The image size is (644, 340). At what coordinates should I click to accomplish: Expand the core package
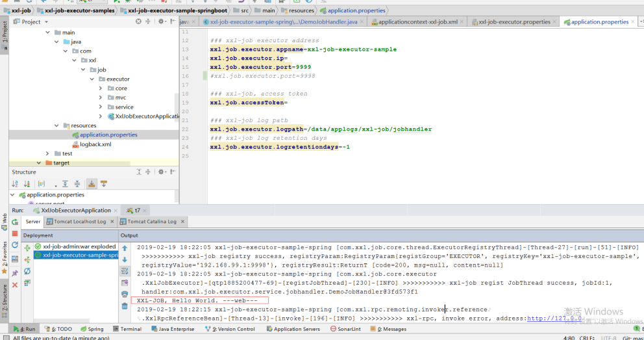[x=101, y=88]
